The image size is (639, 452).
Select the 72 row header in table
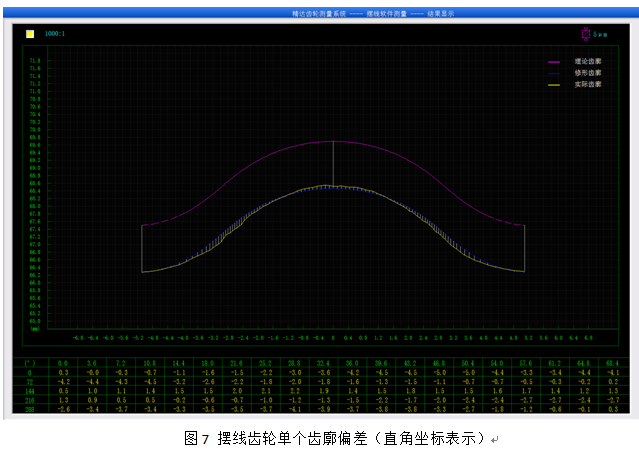(32, 382)
